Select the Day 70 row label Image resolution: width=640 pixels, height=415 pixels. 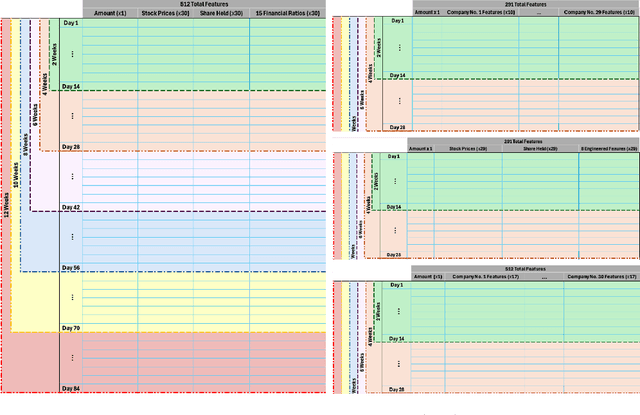tap(70, 328)
